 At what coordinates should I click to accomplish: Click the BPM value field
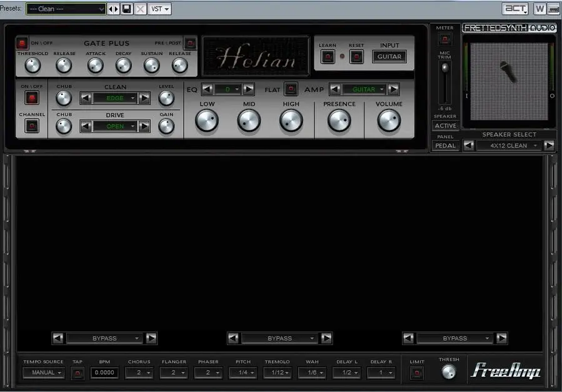tap(104, 373)
